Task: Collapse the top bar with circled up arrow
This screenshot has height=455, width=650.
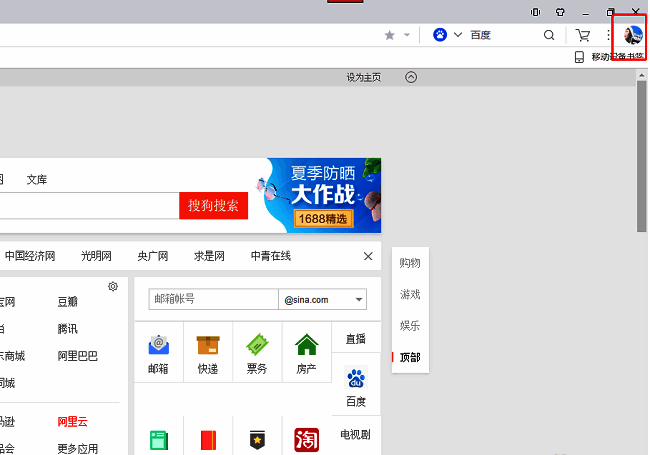Action: (x=411, y=77)
